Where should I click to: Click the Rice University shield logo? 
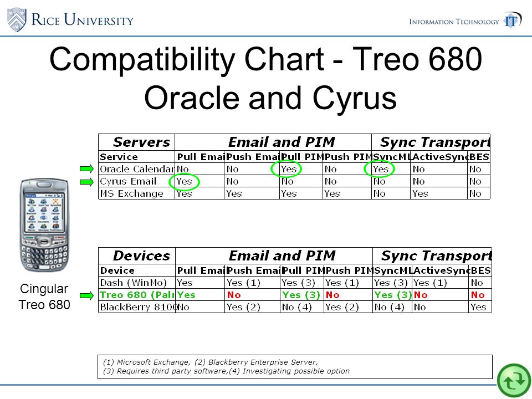17,20
